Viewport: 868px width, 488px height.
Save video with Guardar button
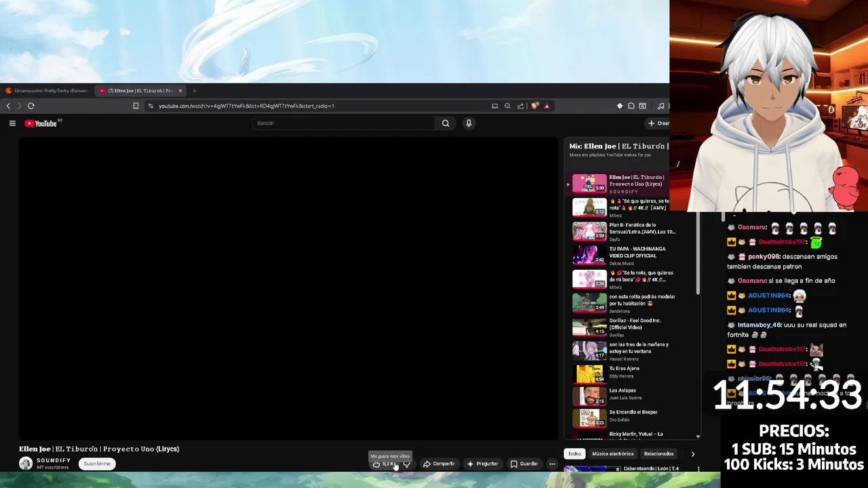[x=524, y=464]
